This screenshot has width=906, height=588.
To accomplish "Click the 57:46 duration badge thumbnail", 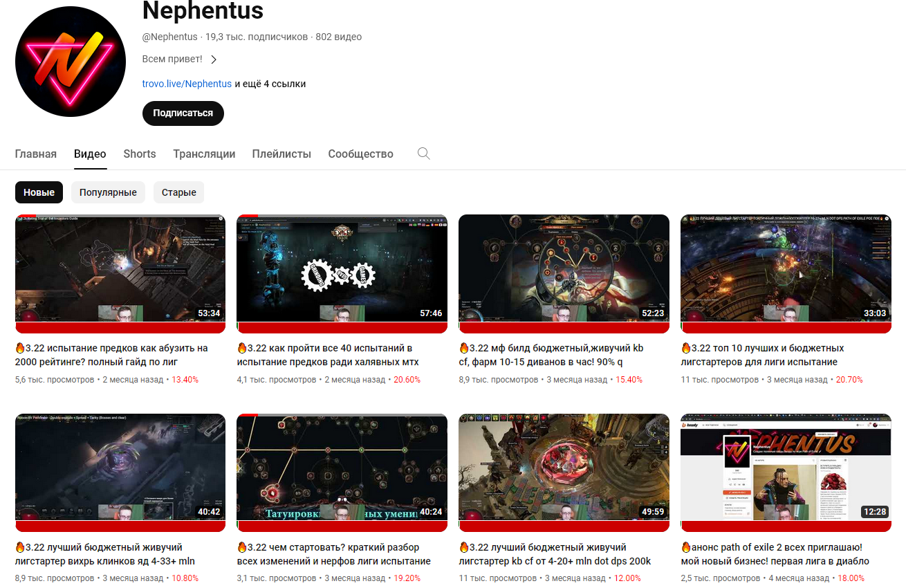I will point(431,313).
